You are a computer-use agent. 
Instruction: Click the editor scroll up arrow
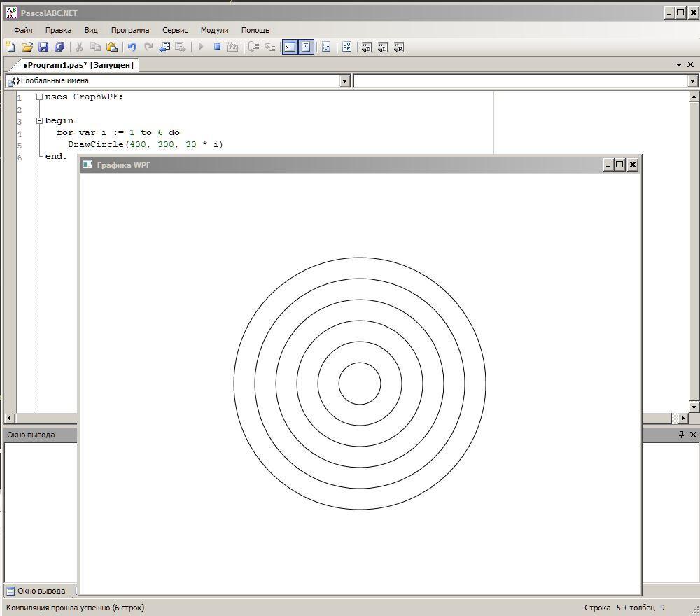pos(694,97)
